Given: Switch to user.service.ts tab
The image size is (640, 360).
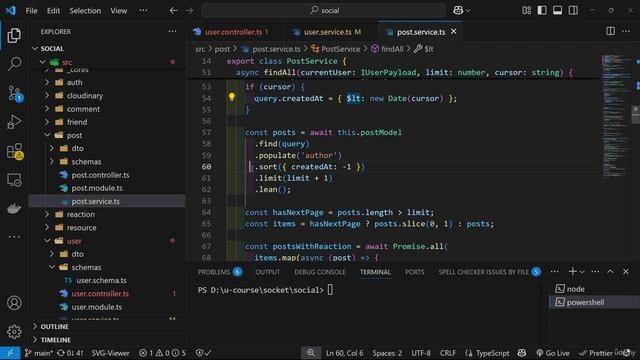Looking at the screenshot, I should coord(327,32).
